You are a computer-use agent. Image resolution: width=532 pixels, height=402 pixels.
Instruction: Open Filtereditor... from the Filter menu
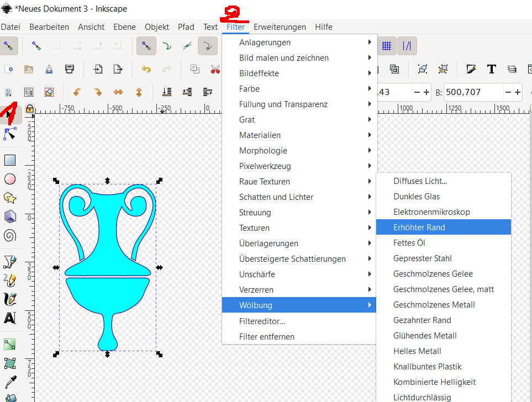point(262,321)
